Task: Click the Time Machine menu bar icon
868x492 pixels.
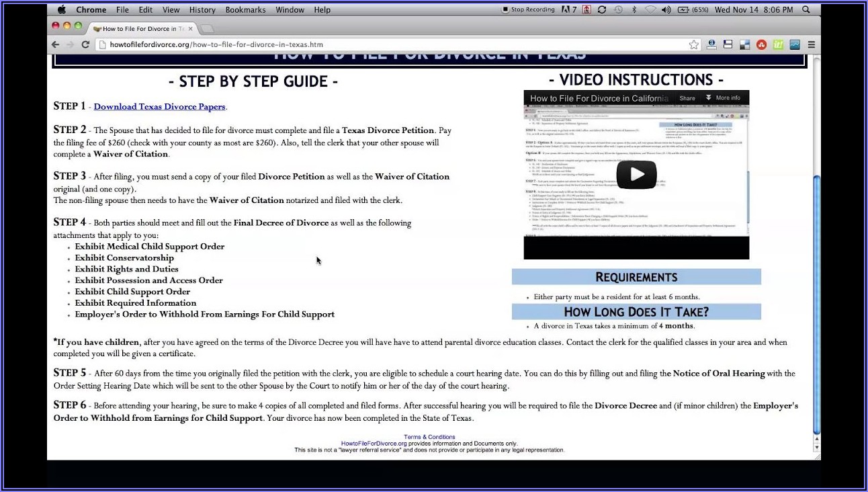Action: pos(618,9)
